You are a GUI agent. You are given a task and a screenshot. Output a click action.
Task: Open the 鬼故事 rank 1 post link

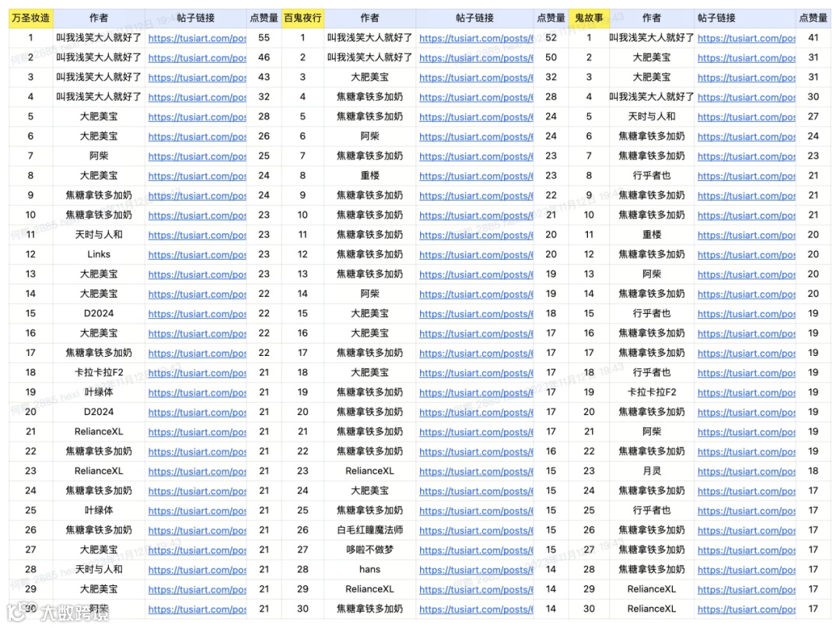(x=746, y=38)
